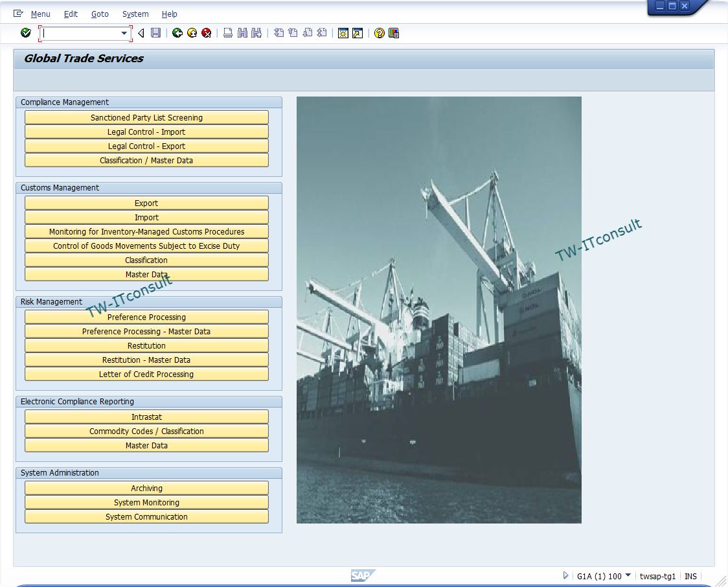Viewport: 728px width, 587px height.
Task: Click the yellow Exit arrow icon
Action: point(192,33)
